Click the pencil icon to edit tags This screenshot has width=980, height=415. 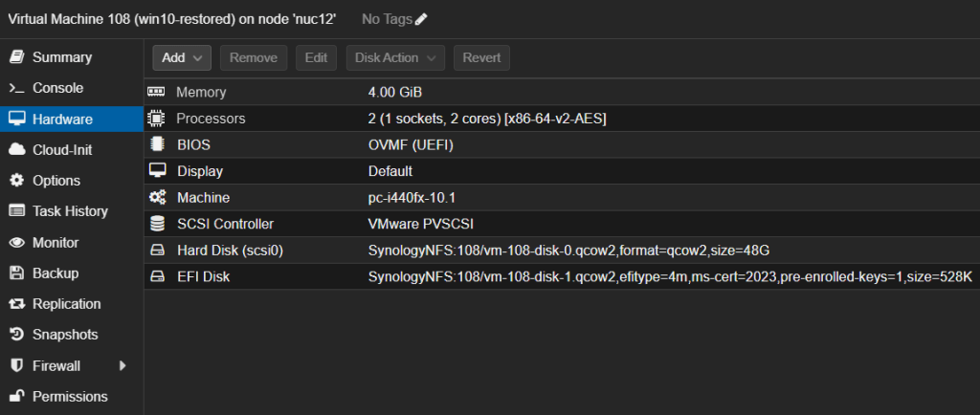click(421, 19)
